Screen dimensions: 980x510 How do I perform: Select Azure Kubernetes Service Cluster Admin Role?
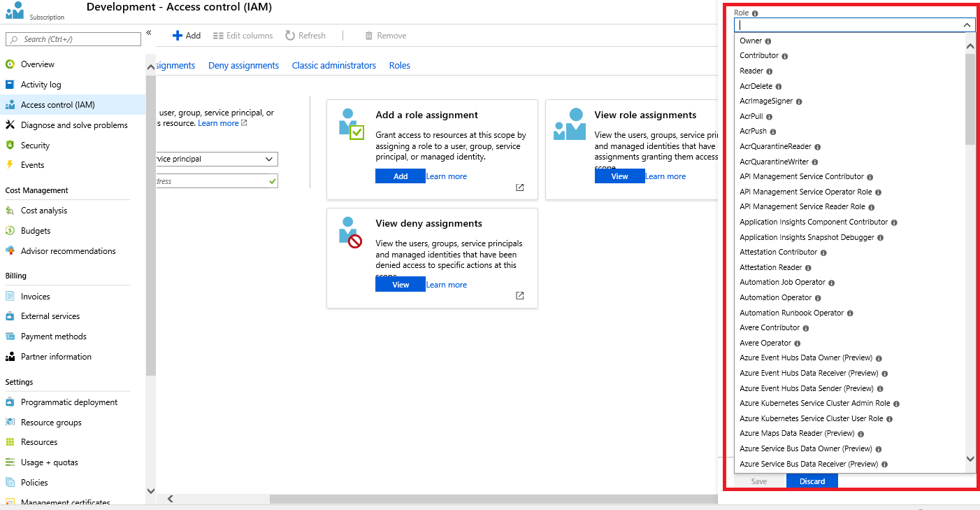[x=815, y=404]
